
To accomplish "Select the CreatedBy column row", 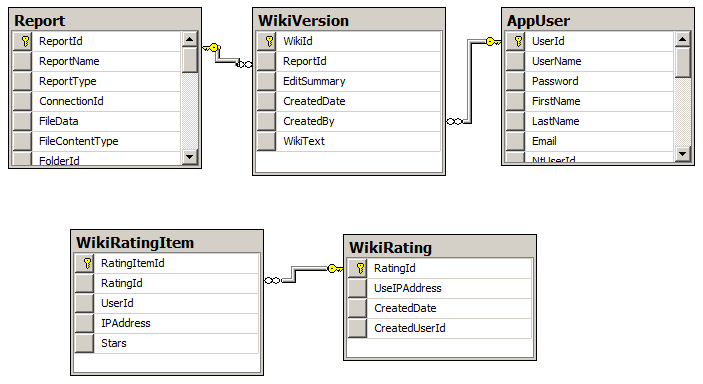I will (349, 121).
